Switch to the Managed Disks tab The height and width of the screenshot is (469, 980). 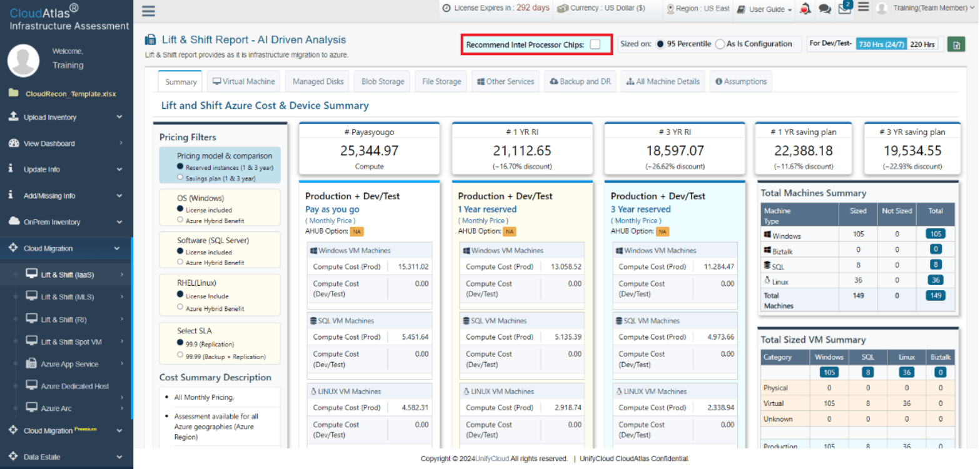[x=318, y=81]
